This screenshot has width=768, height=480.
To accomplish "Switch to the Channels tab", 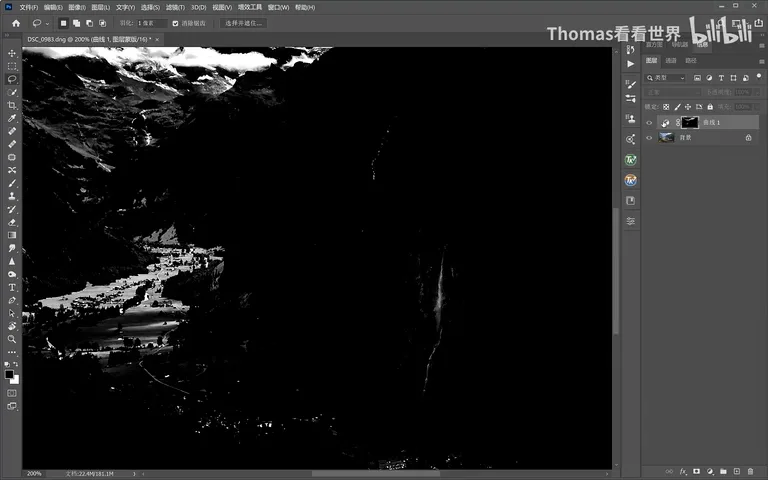I will pos(671,61).
